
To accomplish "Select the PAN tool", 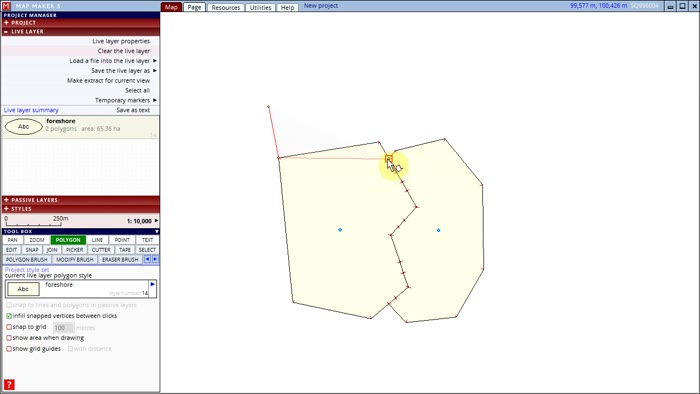I will tap(12, 240).
